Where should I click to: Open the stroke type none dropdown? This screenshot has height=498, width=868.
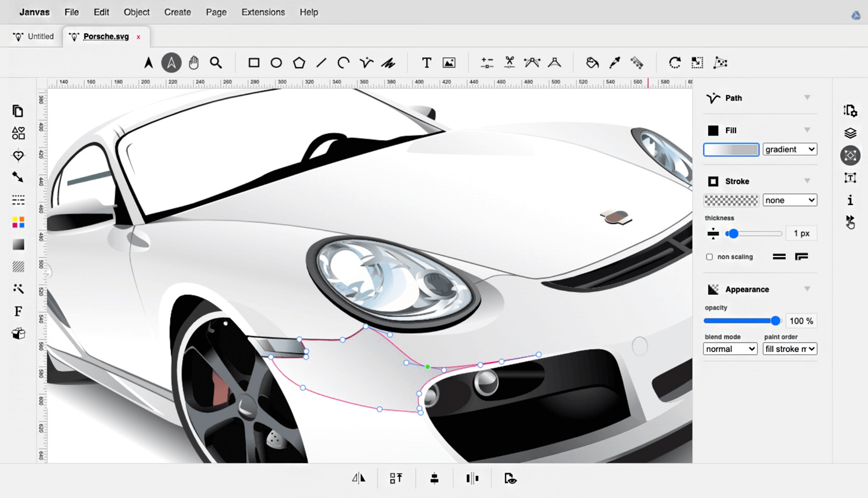tap(790, 200)
